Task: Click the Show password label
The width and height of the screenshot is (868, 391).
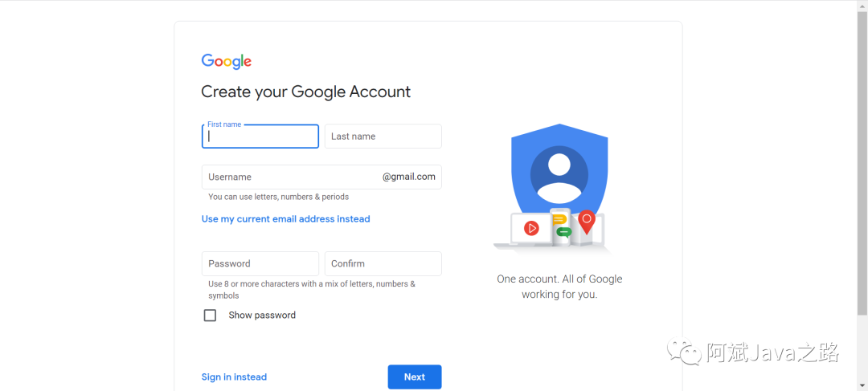Action: tap(262, 316)
